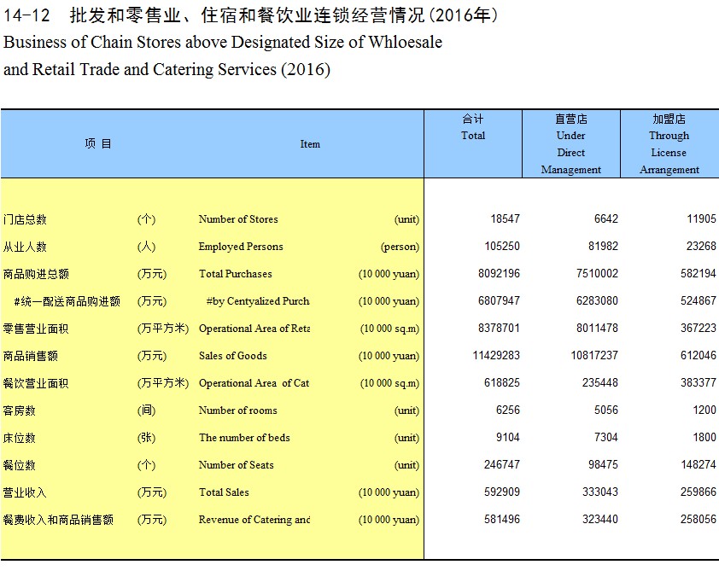Screen dimensions: 719x588
Task: Select the value 367223
Action: [x=699, y=329]
